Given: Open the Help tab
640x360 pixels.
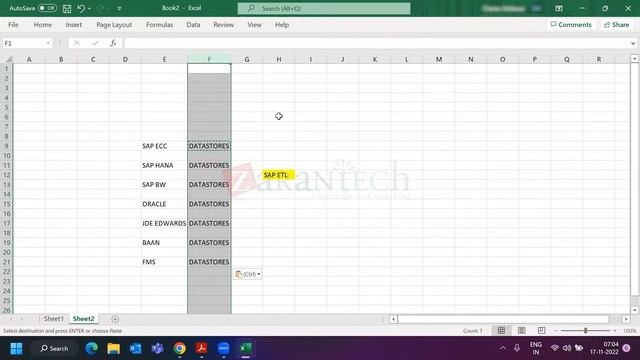Looking at the screenshot, I should coord(282,25).
